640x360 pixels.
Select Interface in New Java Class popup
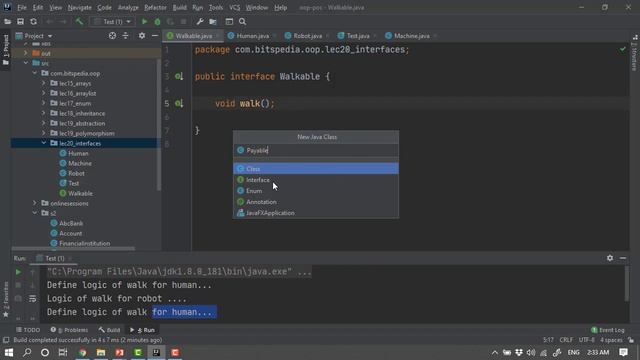coord(316,180)
